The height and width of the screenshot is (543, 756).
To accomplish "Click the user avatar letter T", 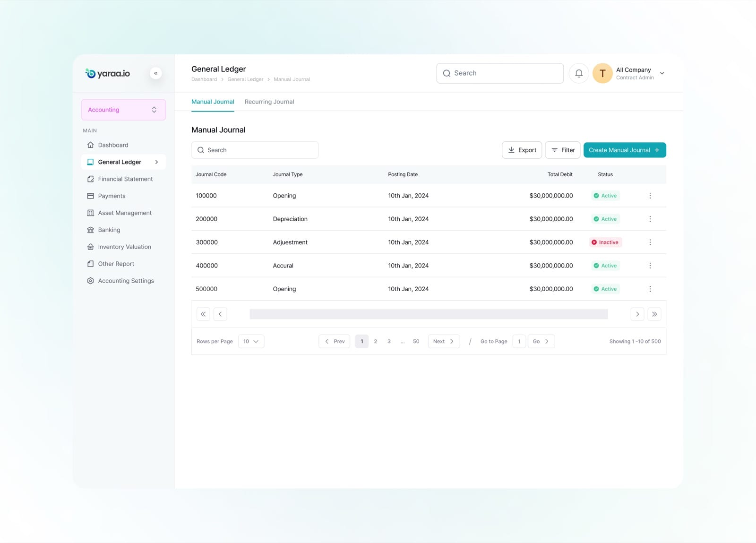I will (x=602, y=73).
